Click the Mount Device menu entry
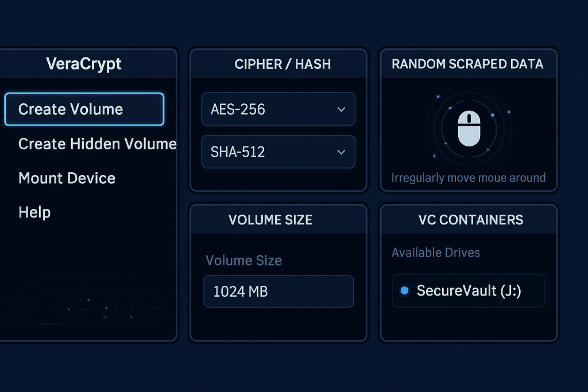The width and height of the screenshot is (588, 392). 67,178
